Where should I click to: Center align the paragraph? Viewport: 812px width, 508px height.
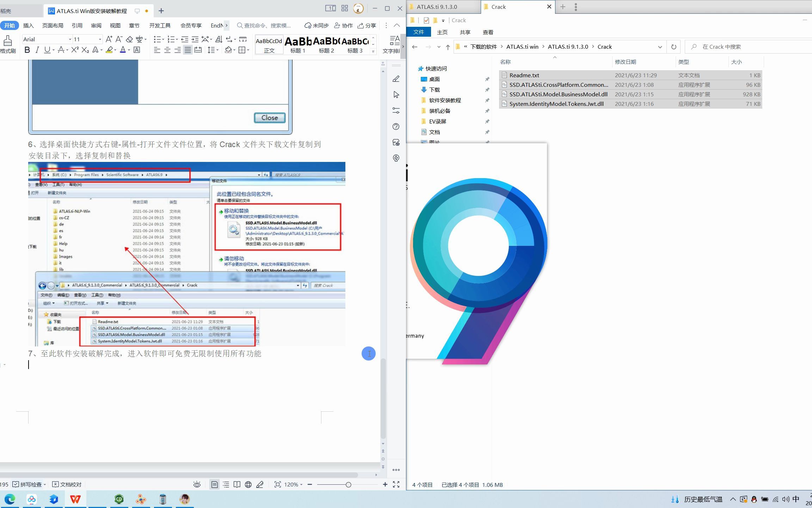167,50
